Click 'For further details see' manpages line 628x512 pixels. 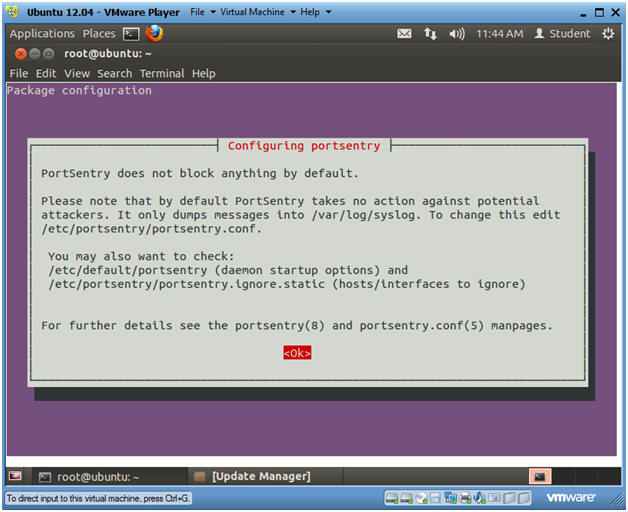pyautogui.click(x=296, y=326)
